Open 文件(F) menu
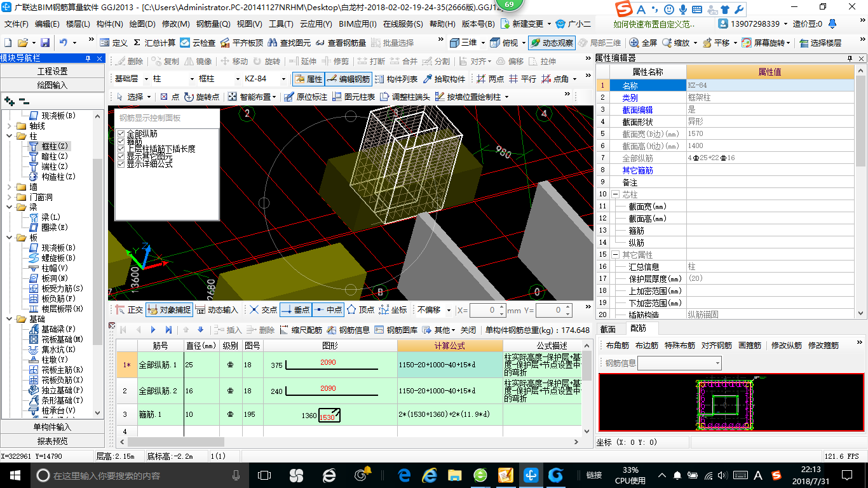The image size is (868, 488). click(x=17, y=24)
